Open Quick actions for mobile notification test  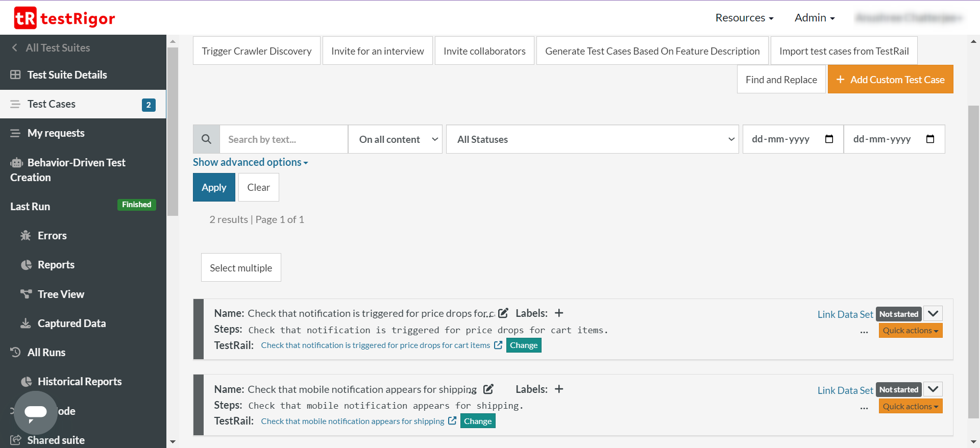click(910, 406)
